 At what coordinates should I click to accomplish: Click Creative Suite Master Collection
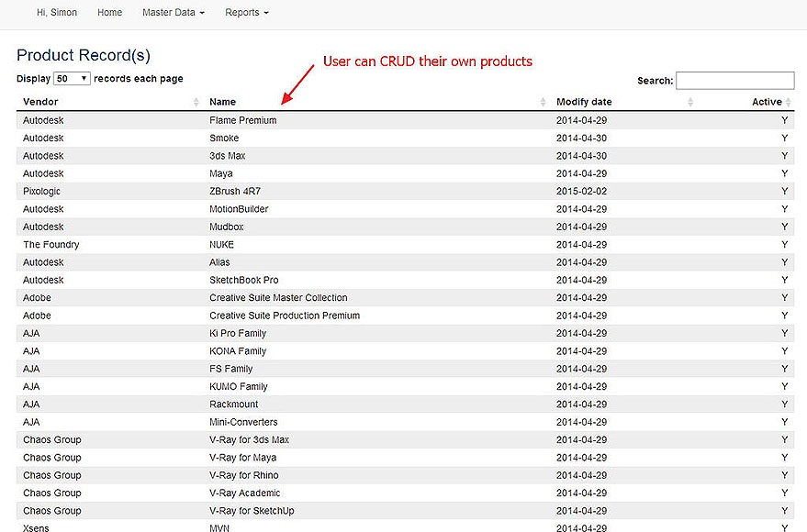278,297
